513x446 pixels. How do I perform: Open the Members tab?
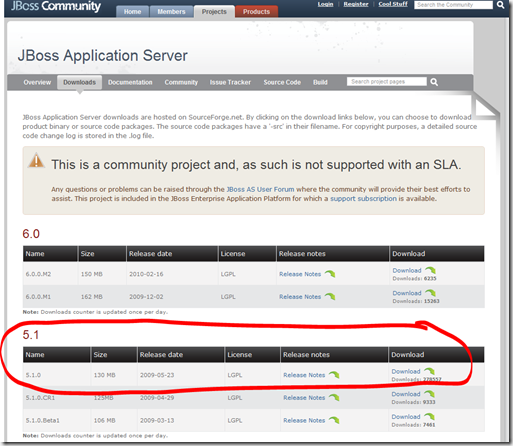coord(171,12)
